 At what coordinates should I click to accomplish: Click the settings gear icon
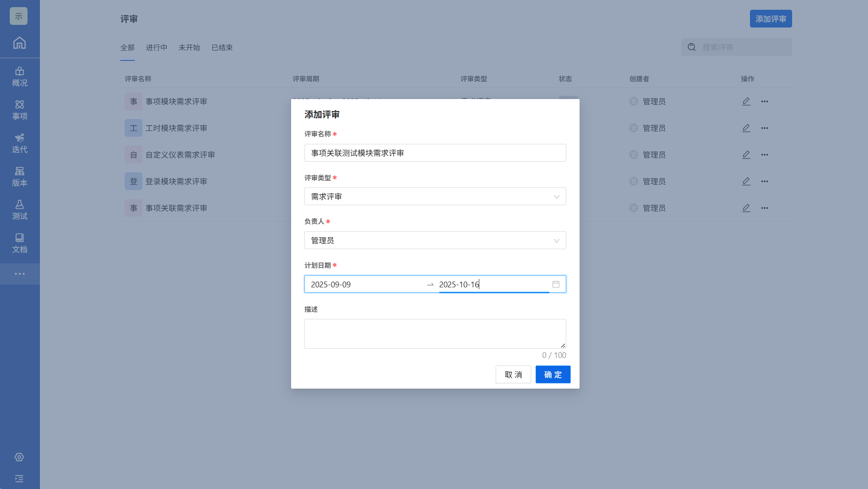19,457
